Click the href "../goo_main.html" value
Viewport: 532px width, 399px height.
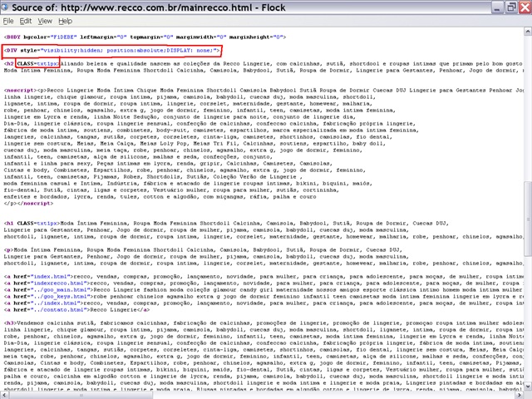62,290
